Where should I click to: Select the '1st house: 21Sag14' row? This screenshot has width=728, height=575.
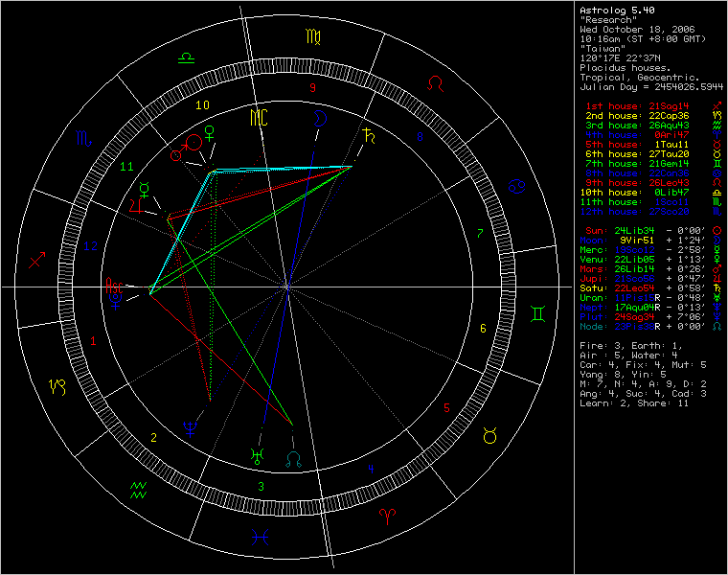coord(653,106)
